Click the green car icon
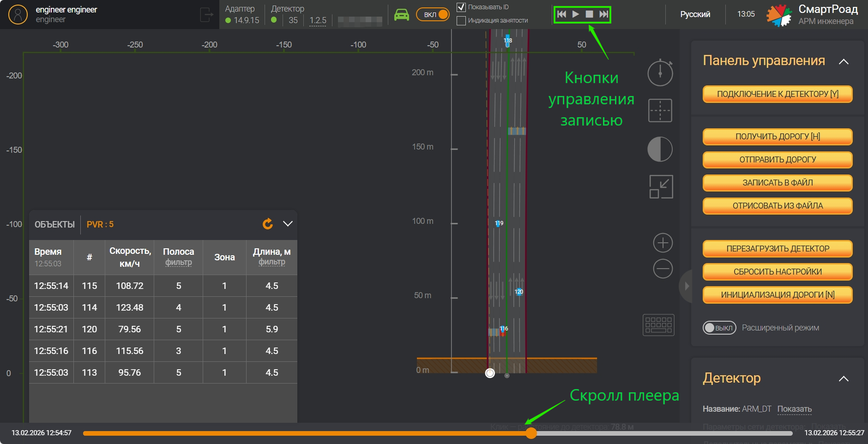 [x=401, y=15]
